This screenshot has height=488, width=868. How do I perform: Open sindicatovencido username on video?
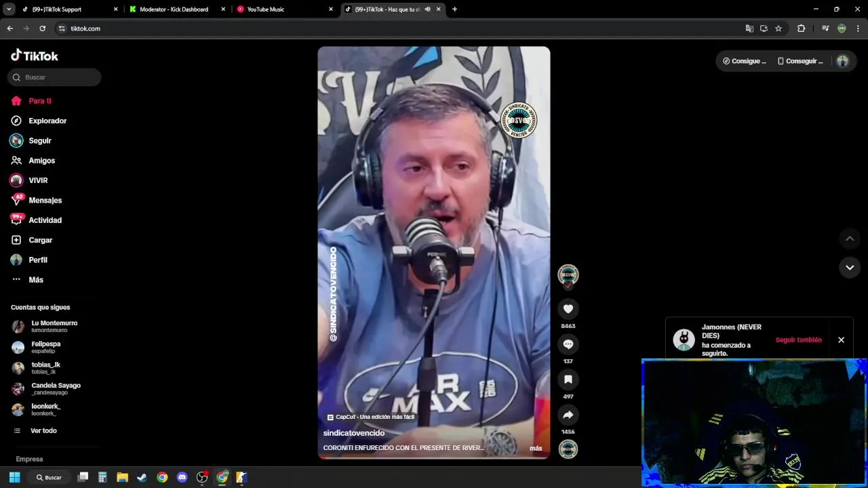point(354,433)
